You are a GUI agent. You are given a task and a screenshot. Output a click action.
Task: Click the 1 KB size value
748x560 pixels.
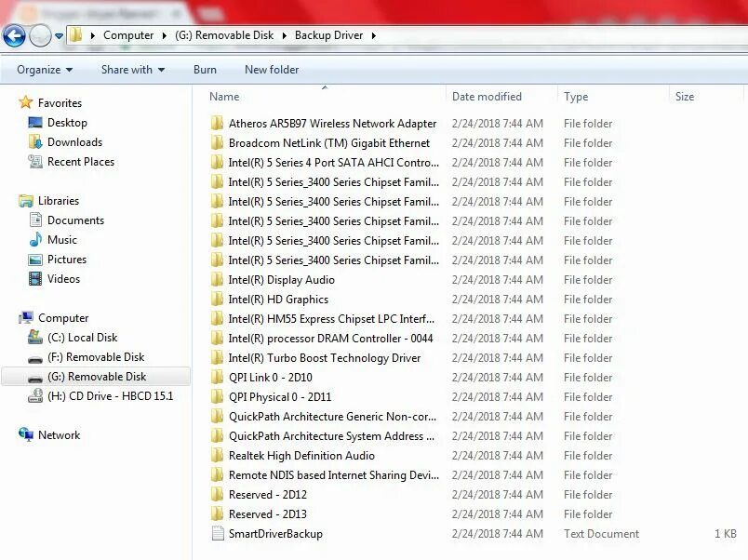[725, 534]
